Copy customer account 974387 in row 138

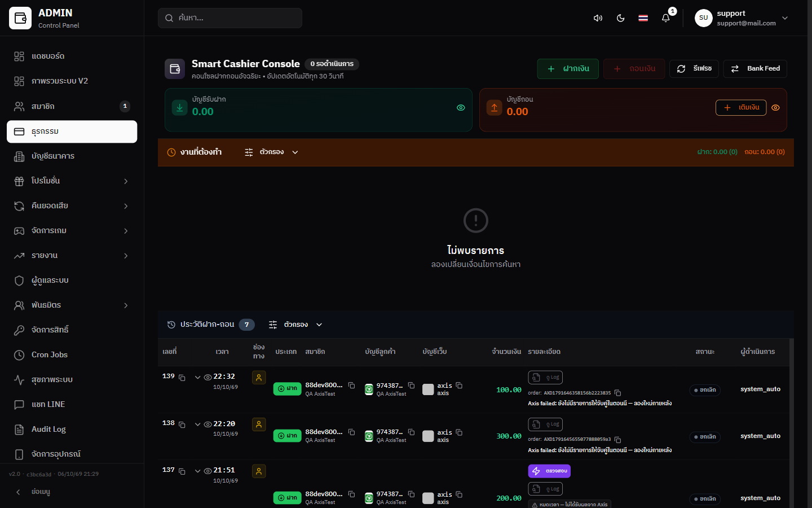point(411,432)
